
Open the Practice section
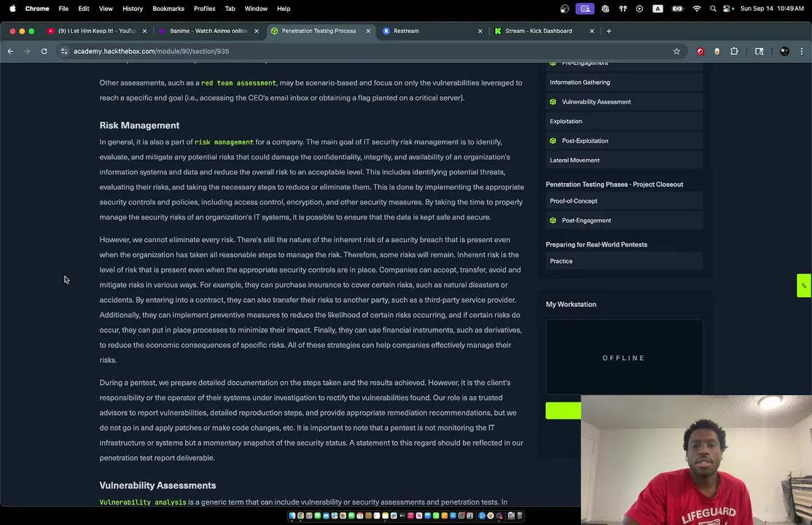[x=623, y=261]
